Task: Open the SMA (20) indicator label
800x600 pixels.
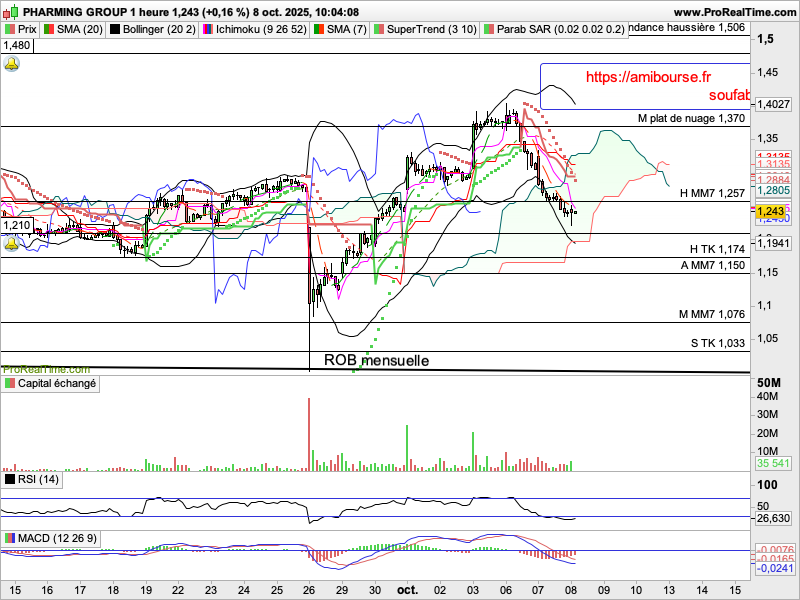Action: tap(73, 29)
